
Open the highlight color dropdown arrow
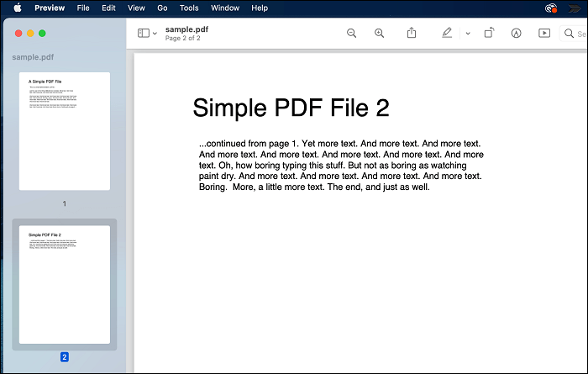click(x=468, y=34)
